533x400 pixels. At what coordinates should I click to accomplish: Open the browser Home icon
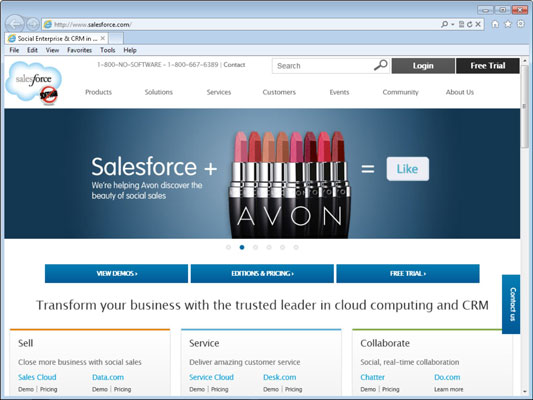click(x=495, y=24)
